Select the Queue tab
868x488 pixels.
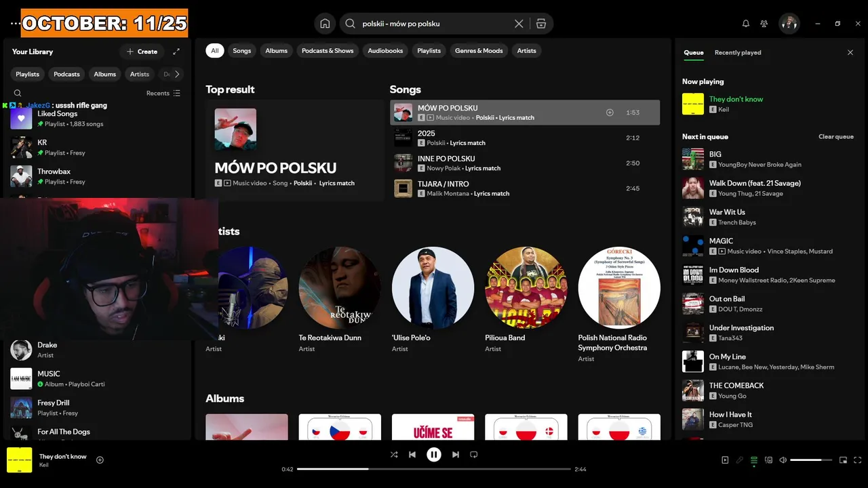tap(694, 53)
